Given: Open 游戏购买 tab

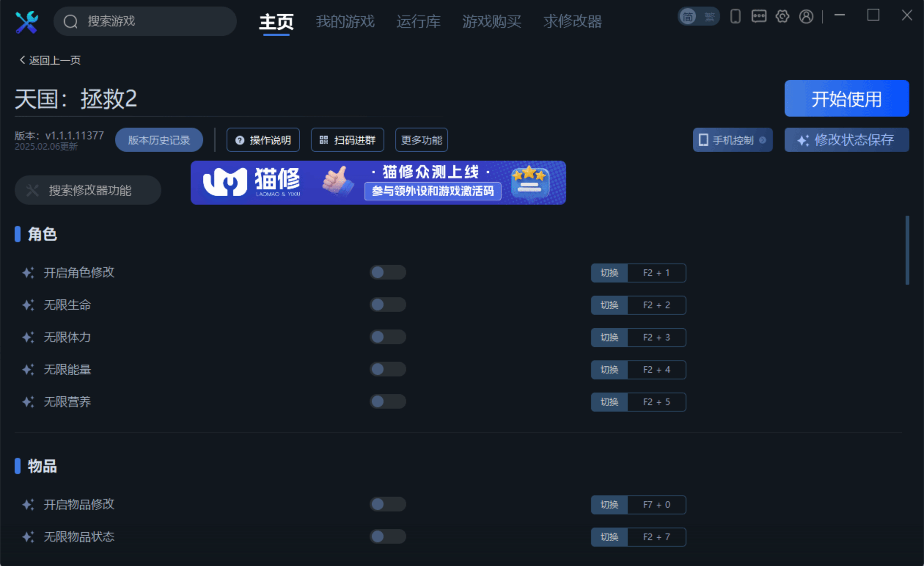Looking at the screenshot, I should (492, 22).
